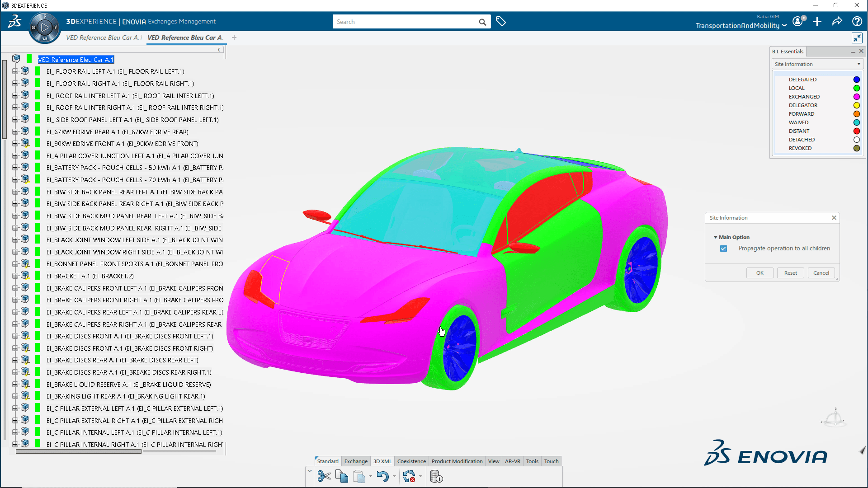Viewport: 868px width, 488px height.
Task: Select EI_BONNET PANEL FRONT SPORTS A.1 row
Action: pyautogui.click(x=135, y=264)
